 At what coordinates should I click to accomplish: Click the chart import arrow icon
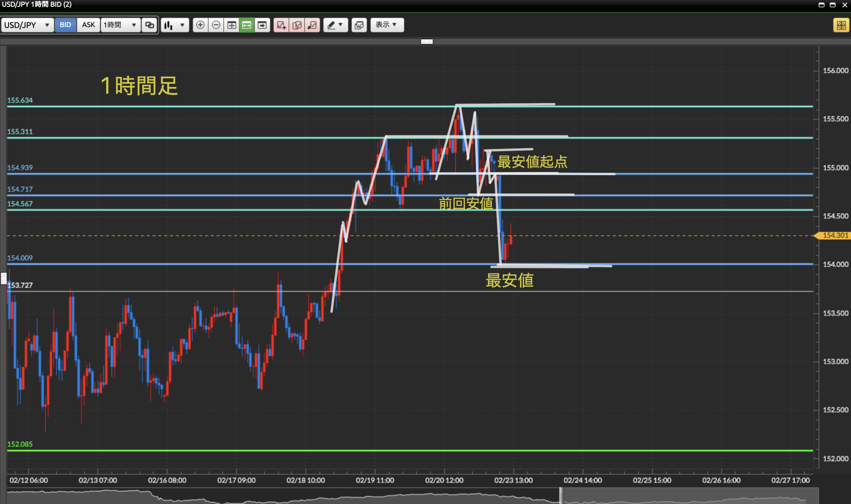pyautogui.click(x=312, y=25)
